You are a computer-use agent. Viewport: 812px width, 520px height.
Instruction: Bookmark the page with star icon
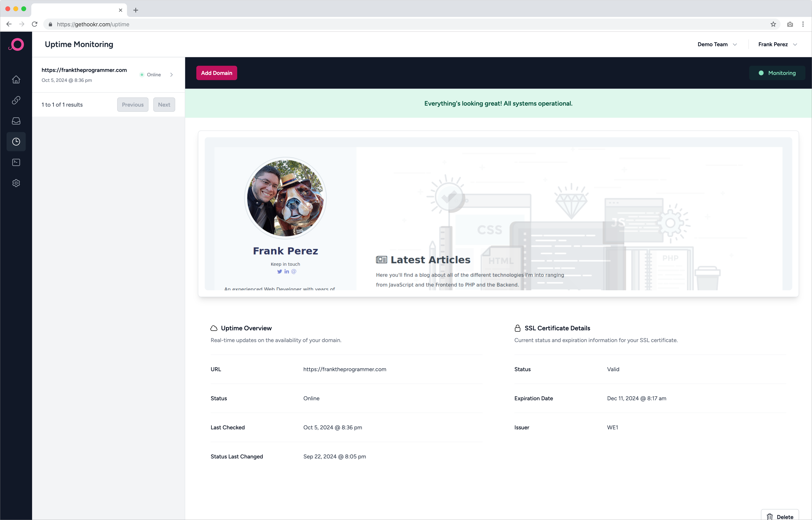773,24
